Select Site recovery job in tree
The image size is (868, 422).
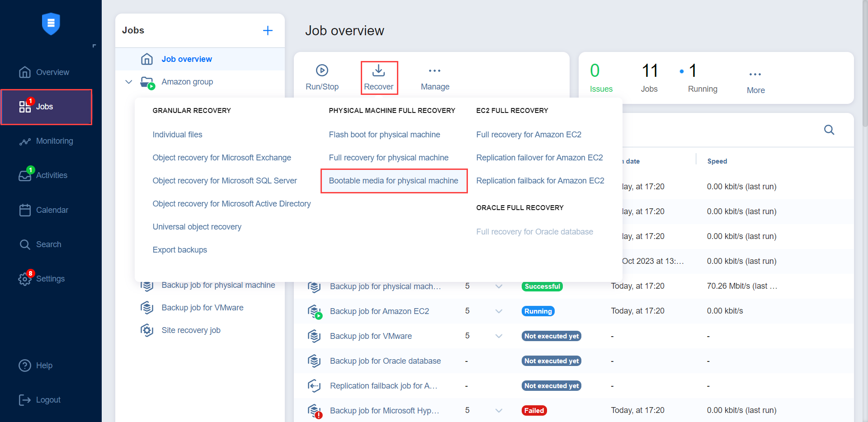pos(191,330)
